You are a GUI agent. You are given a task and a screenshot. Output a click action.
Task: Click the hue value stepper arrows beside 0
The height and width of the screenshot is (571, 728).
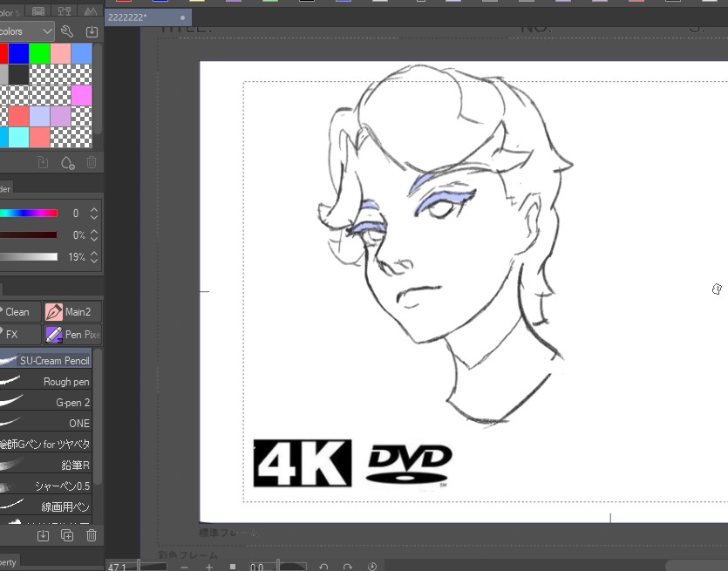pos(94,214)
